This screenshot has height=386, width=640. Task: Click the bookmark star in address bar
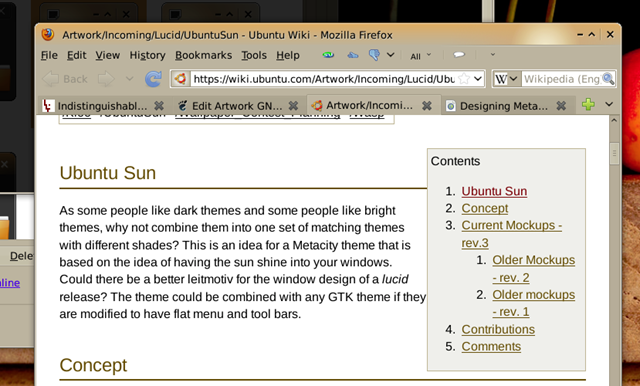pyautogui.click(x=464, y=79)
